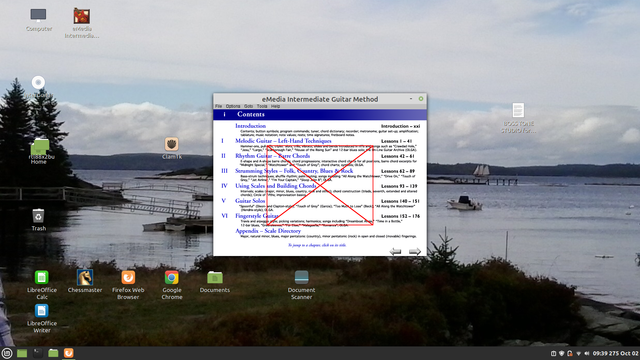
Task: Open Appendix – Scale Directory
Action: click(x=268, y=231)
